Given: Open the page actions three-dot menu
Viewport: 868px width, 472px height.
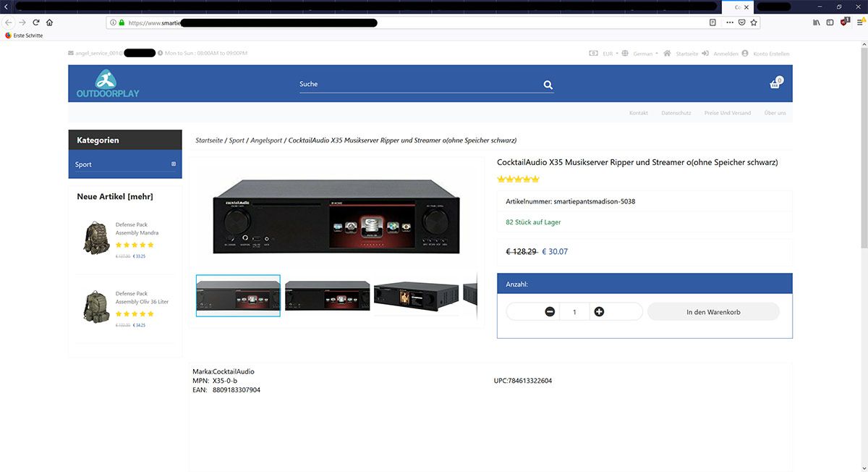Looking at the screenshot, I should pyautogui.click(x=729, y=22).
